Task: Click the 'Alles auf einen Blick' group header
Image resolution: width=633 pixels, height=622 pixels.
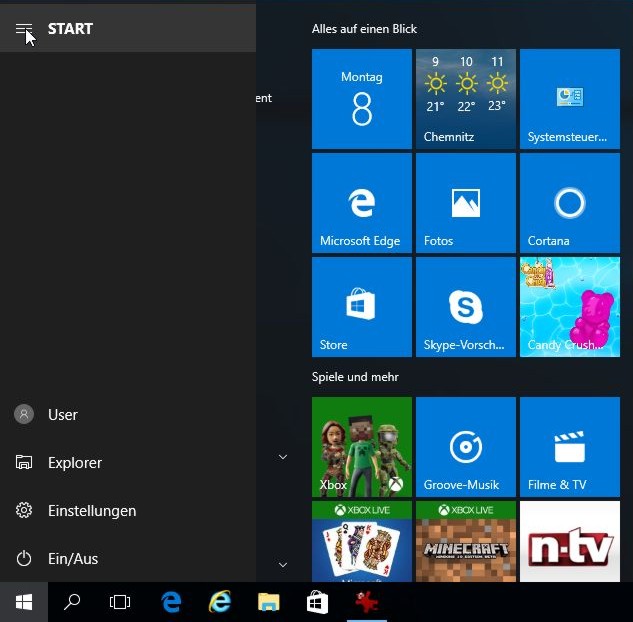Action: tap(364, 29)
